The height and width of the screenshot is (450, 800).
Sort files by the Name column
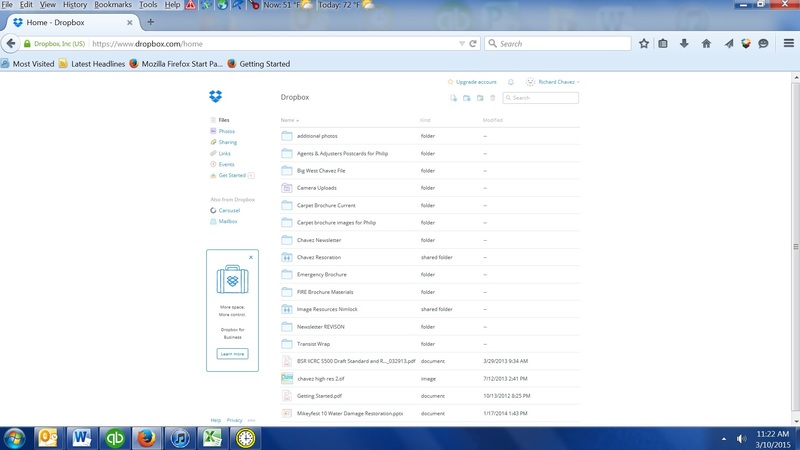[x=289, y=120]
